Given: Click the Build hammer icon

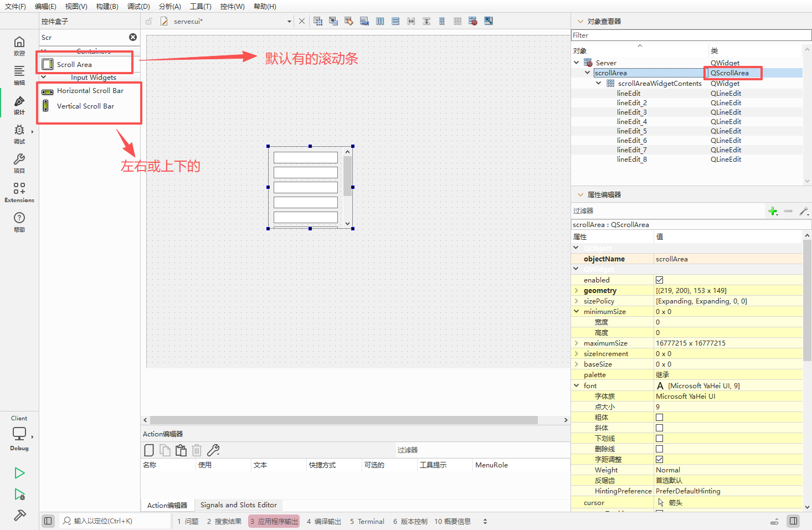Looking at the screenshot, I should point(19,516).
